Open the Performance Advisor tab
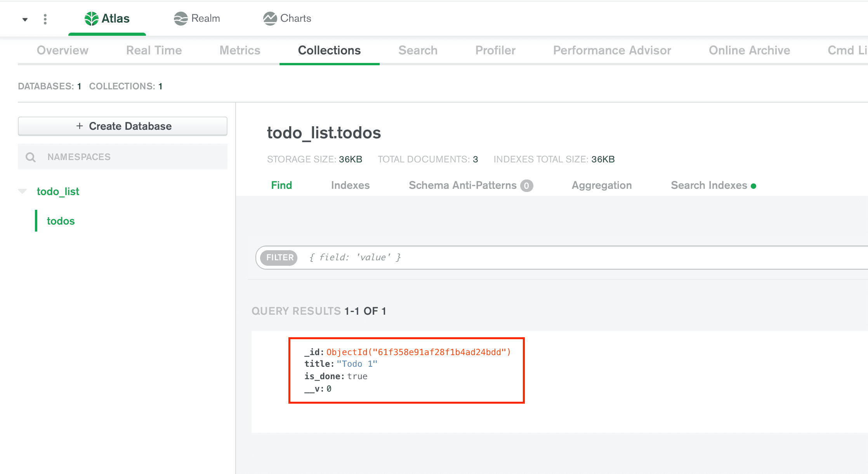Image resolution: width=868 pixels, height=474 pixels. click(612, 50)
